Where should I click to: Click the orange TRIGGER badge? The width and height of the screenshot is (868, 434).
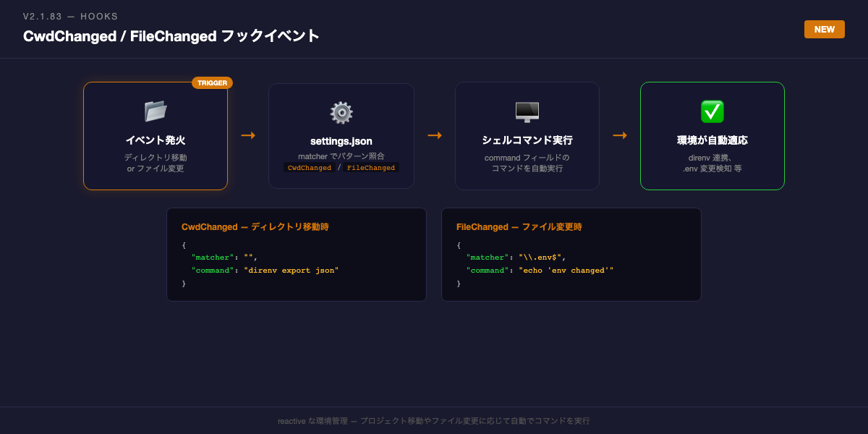coord(213,82)
